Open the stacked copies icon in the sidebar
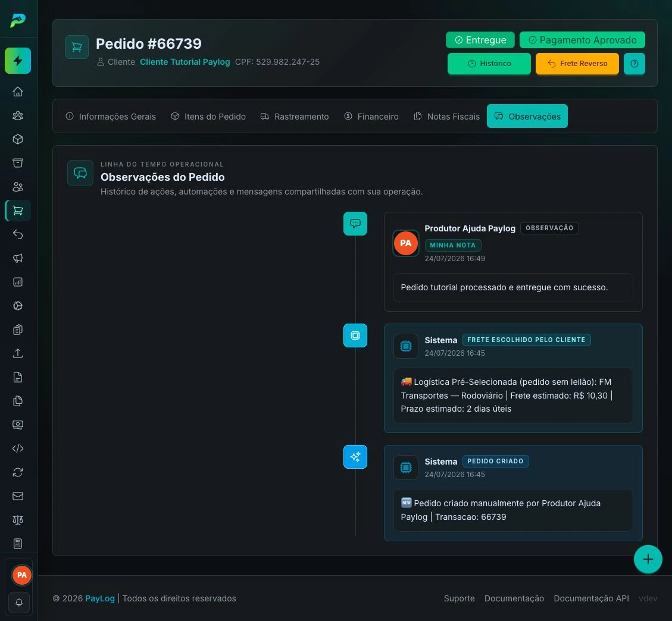The height and width of the screenshot is (621, 672). (18, 401)
